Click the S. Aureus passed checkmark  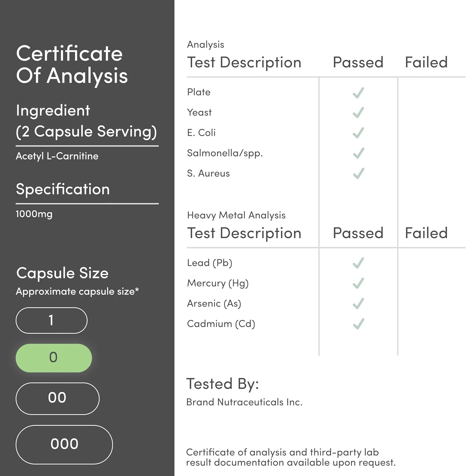pyautogui.click(x=358, y=174)
